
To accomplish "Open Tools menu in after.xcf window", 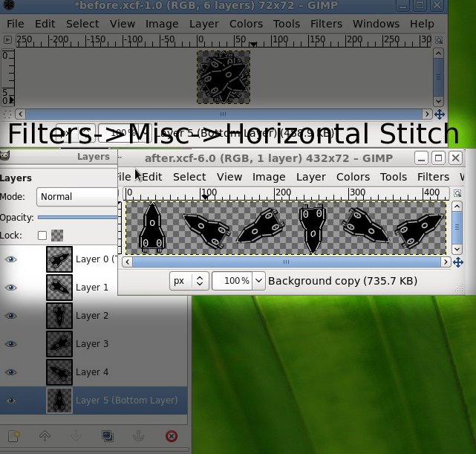I will pyautogui.click(x=393, y=177).
